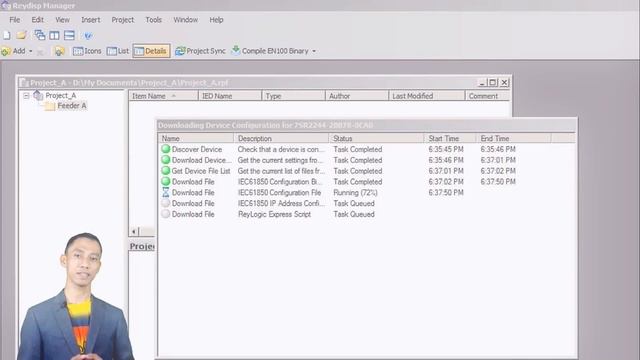Click the 6:37:50 PM end time

coord(498,182)
